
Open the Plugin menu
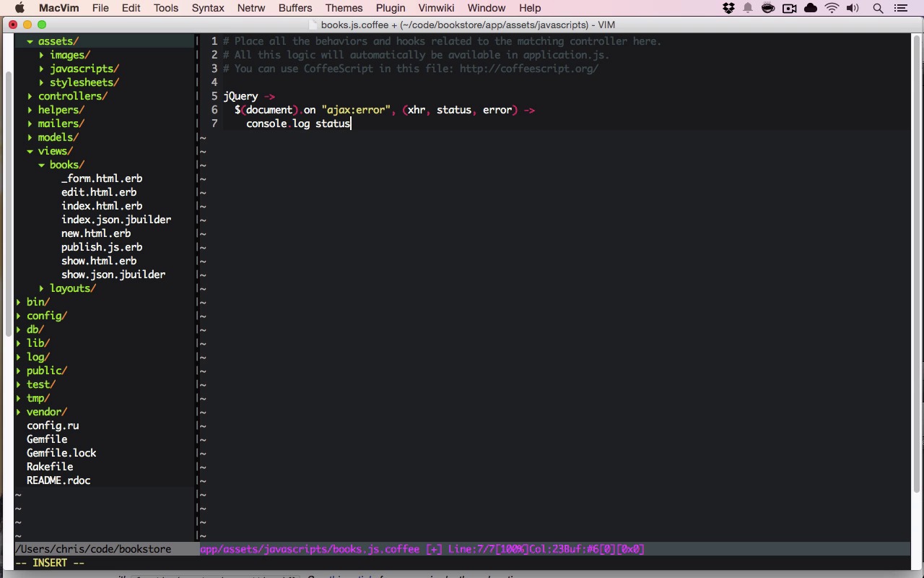point(391,8)
